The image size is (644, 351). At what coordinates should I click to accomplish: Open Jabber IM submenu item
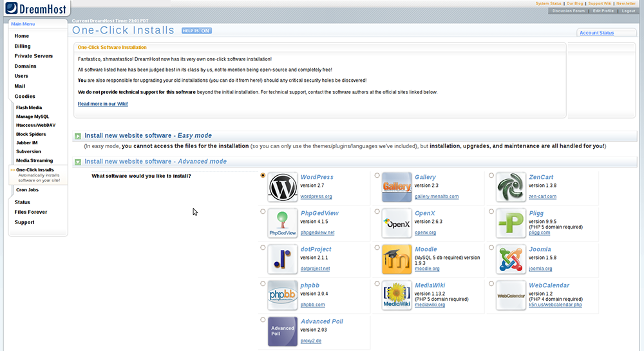[26, 143]
